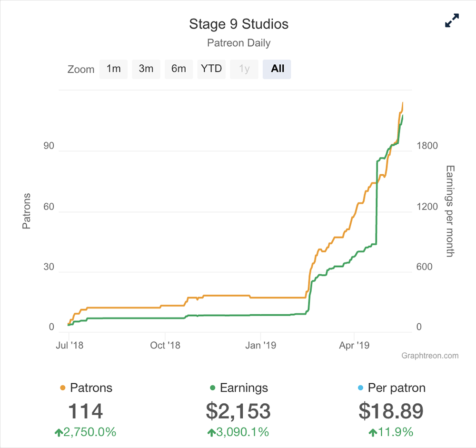Click the green Earnings legend dot
The image size is (476, 448).
(212, 388)
